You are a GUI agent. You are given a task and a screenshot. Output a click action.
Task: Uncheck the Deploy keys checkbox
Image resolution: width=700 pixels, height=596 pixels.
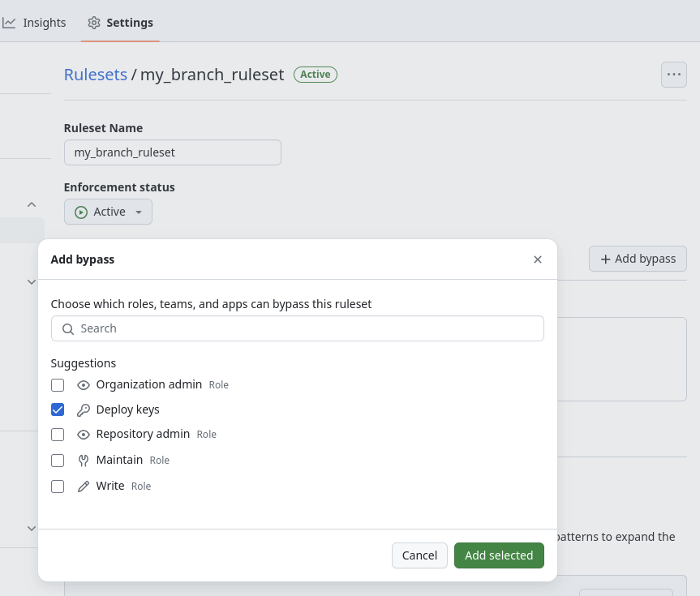[x=58, y=409]
